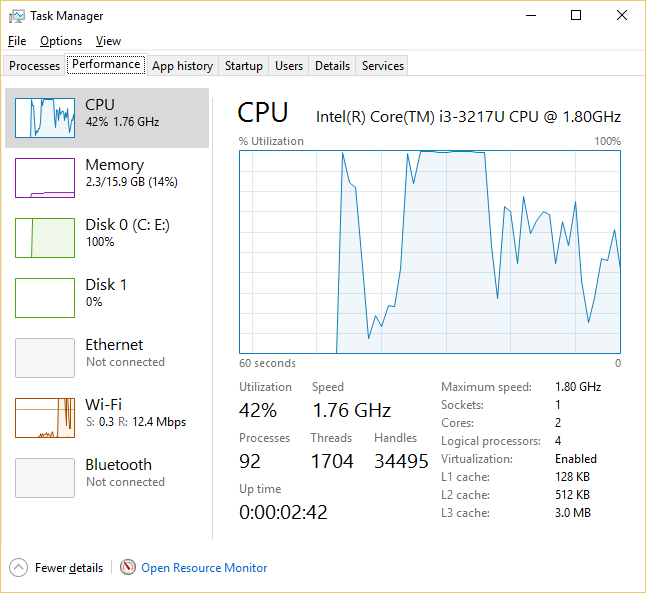The width and height of the screenshot is (646, 593).
Task: Switch to the App history tab
Action: point(183,66)
